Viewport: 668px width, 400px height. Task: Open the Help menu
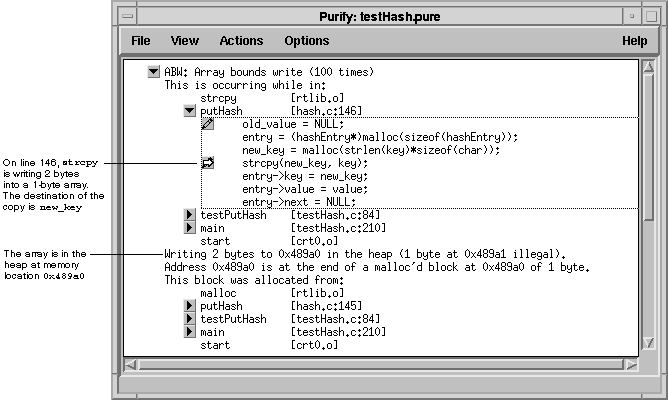click(x=634, y=41)
